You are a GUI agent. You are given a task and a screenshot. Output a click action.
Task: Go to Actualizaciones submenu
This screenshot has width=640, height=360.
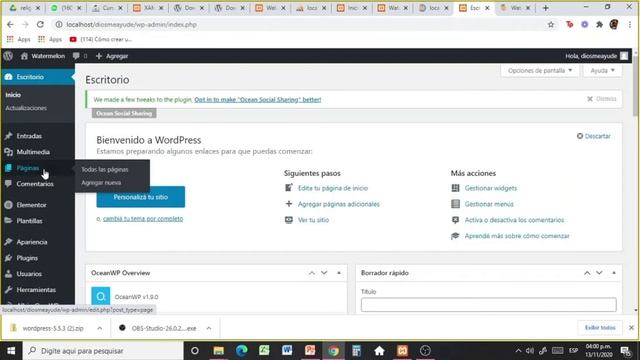tap(26, 108)
